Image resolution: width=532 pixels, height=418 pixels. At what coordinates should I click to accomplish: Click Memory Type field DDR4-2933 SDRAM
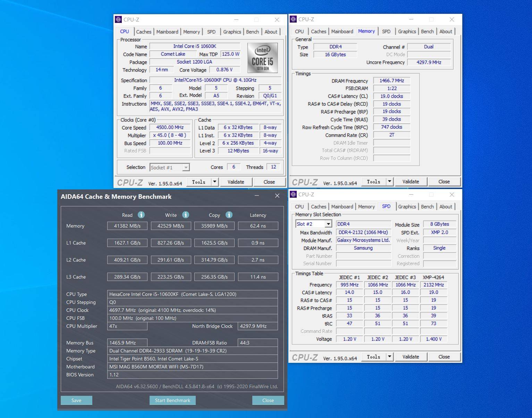click(192, 351)
